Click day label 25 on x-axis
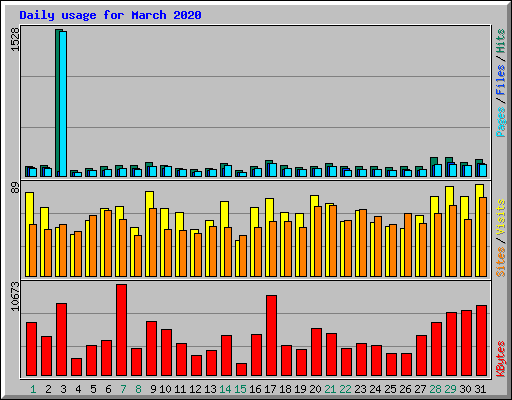 click(x=390, y=389)
